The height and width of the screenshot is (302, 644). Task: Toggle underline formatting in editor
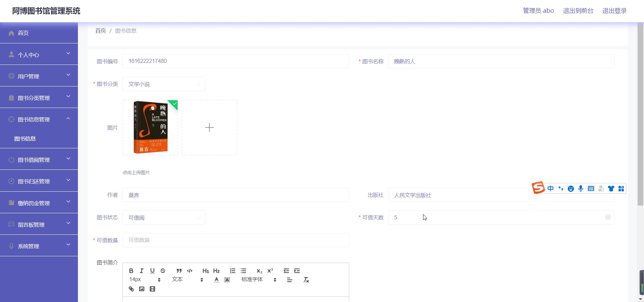pyautogui.click(x=152, y=271)
